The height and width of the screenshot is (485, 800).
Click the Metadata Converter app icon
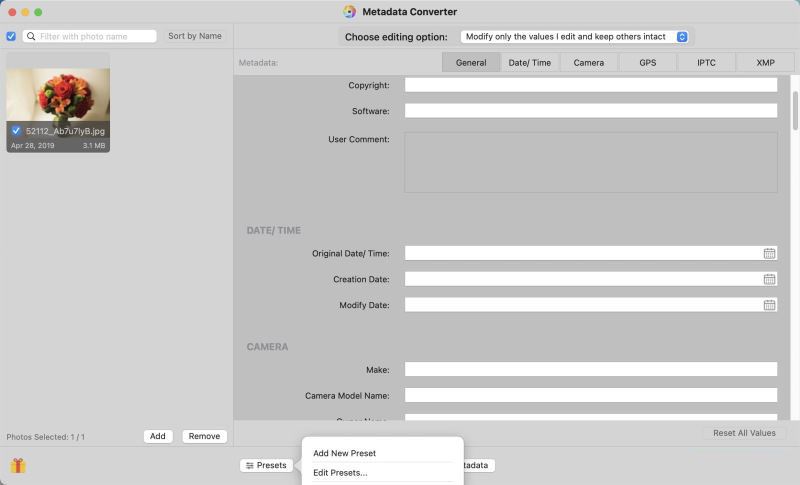click(x=349, y=12)
